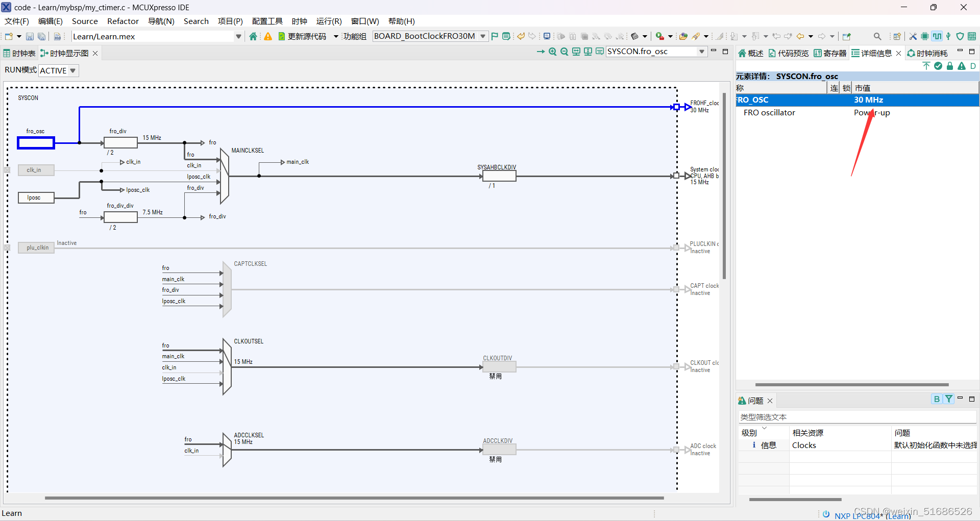Click the fro_div divider box labeled /2
Screen dimensions: 980x521
120,143
